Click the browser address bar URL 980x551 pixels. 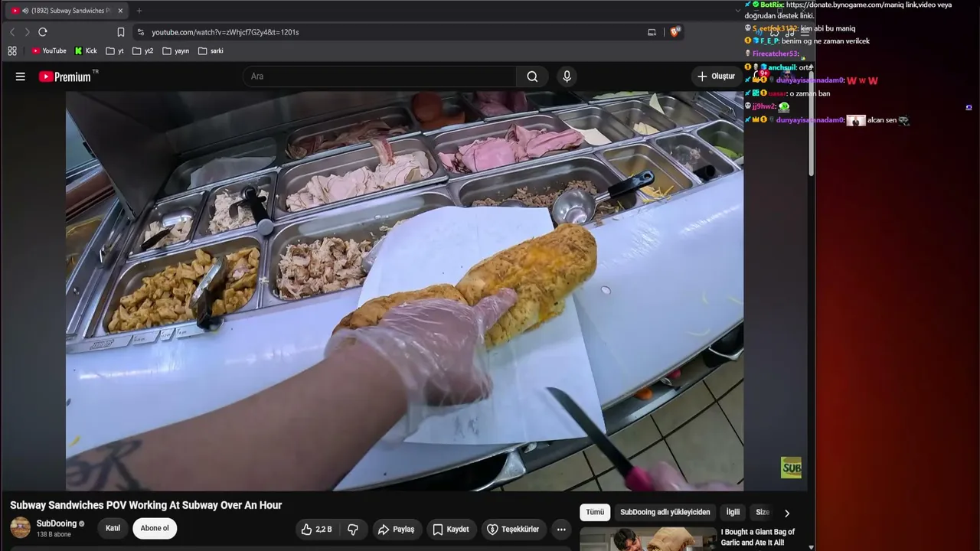coord(225,32)
